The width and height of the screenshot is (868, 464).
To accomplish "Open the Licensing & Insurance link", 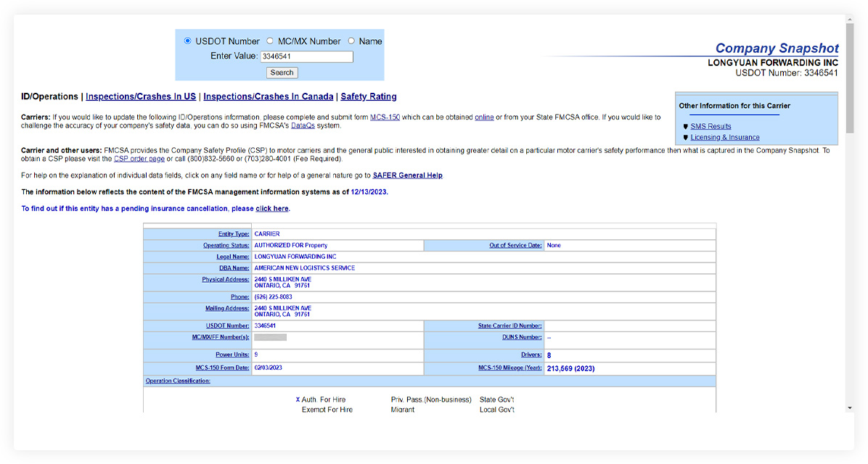I will 724,137.
